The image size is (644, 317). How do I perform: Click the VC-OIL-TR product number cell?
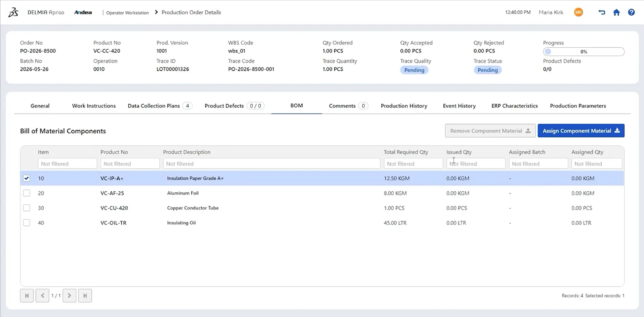click(x=114, y=223)
